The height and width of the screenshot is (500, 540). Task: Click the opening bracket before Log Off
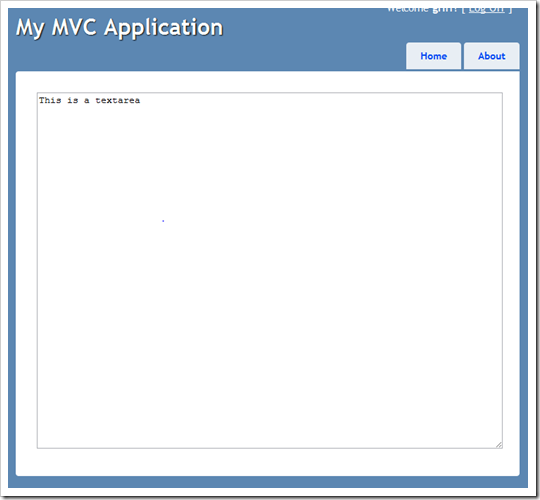464,10
